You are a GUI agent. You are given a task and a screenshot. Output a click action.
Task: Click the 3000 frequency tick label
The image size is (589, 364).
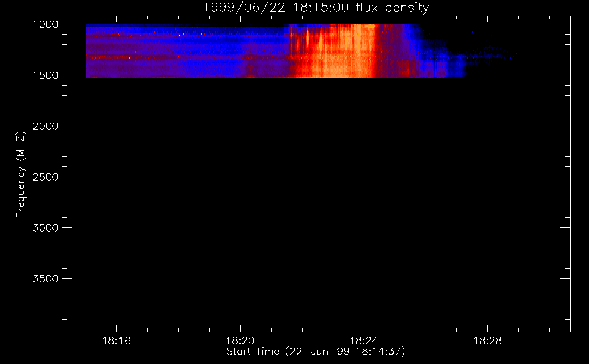click(x=46, y=228)
